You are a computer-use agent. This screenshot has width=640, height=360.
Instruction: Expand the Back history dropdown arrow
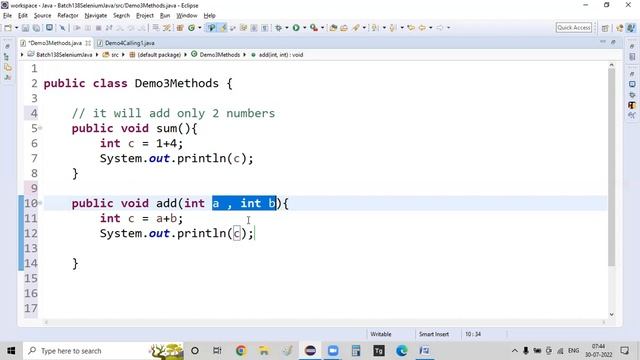click(431, 28)
